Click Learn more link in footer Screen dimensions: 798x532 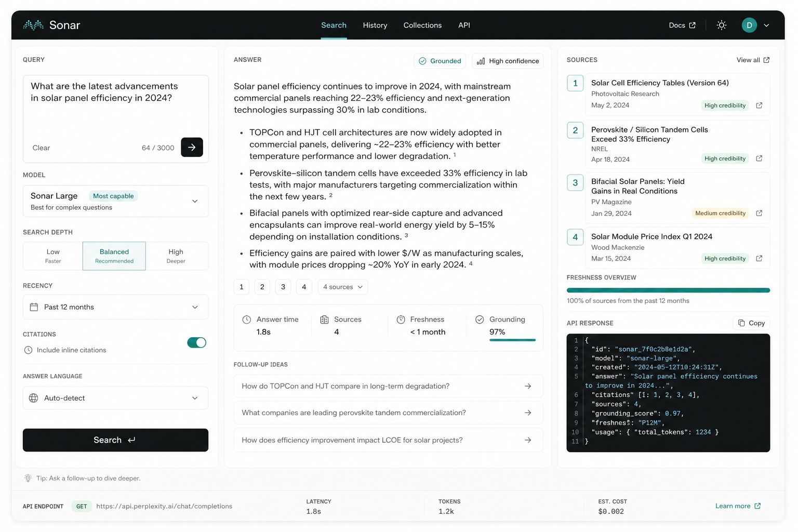[x=738, y=506]
